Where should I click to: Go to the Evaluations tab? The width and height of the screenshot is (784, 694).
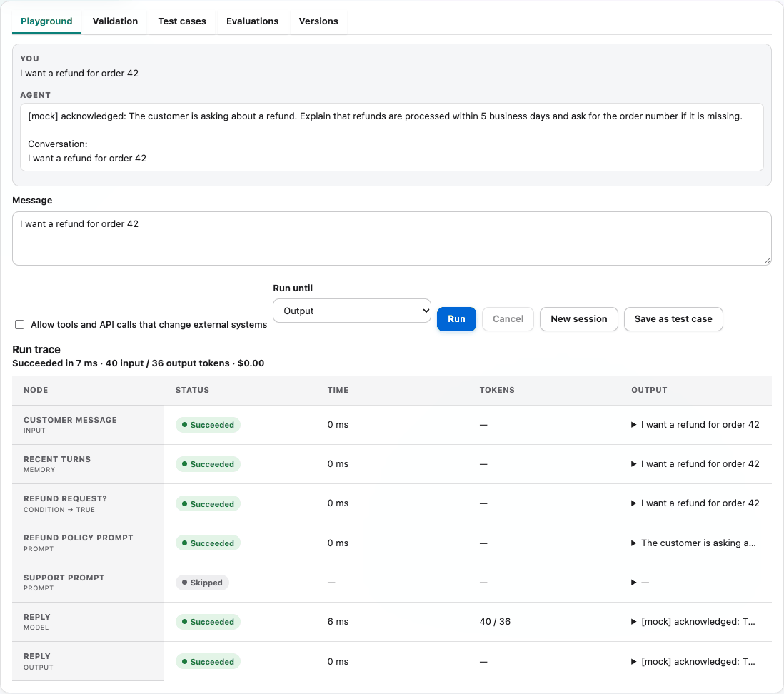point(253,21)
